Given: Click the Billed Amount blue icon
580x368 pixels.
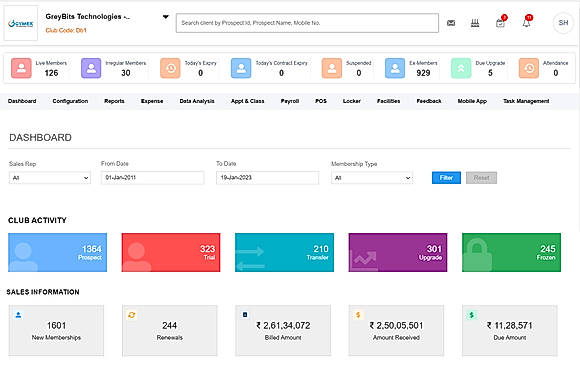Looking at the screenshot, I should tap(245, 315).
